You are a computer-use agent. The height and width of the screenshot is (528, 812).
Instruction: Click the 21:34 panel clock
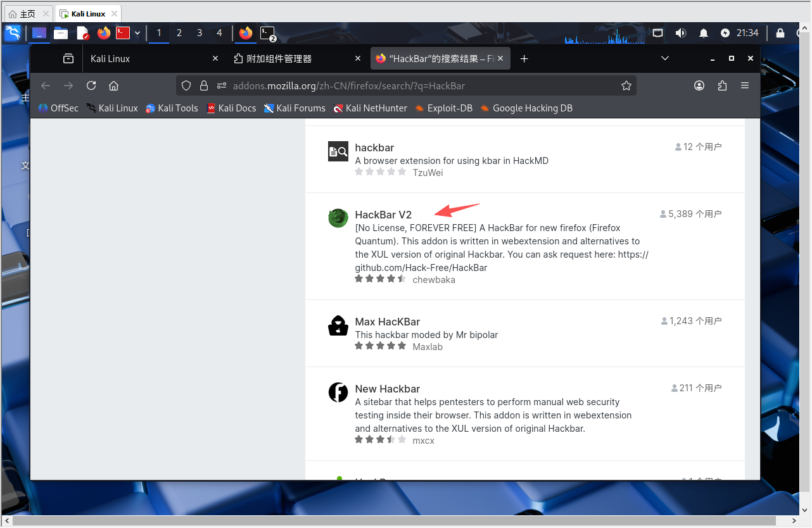tap(747, 33)
